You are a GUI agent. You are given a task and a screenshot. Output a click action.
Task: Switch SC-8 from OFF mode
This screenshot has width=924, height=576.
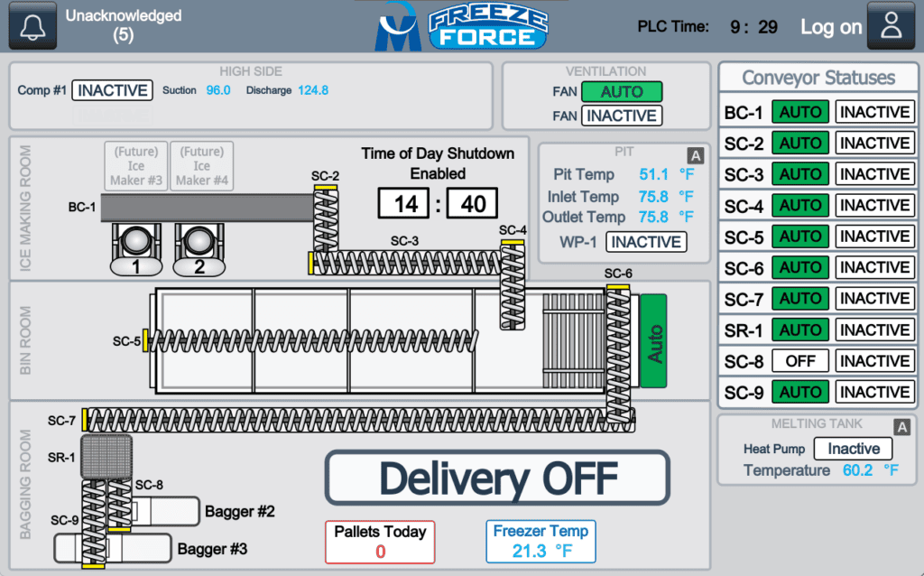click(800, 361)
